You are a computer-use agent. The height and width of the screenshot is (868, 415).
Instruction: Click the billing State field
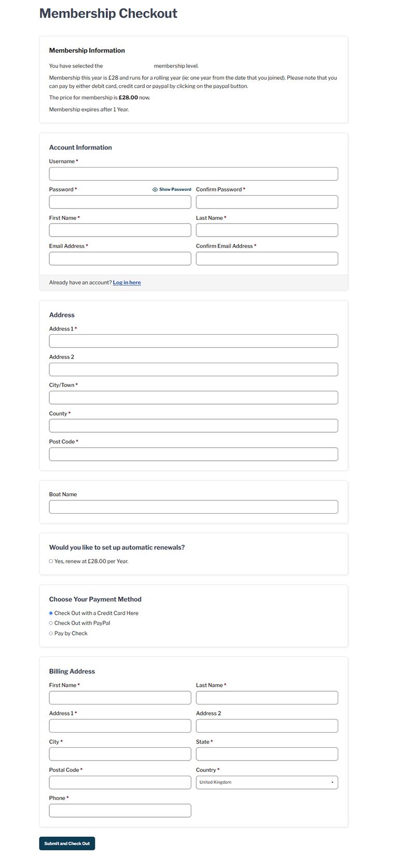point(267,754)
